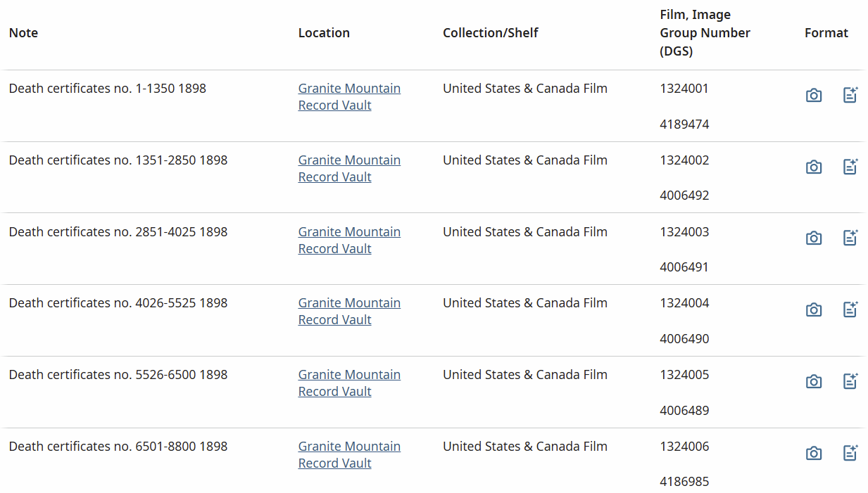Click DGS number 4189474
The image size is (868, 493).
(684, 124)
